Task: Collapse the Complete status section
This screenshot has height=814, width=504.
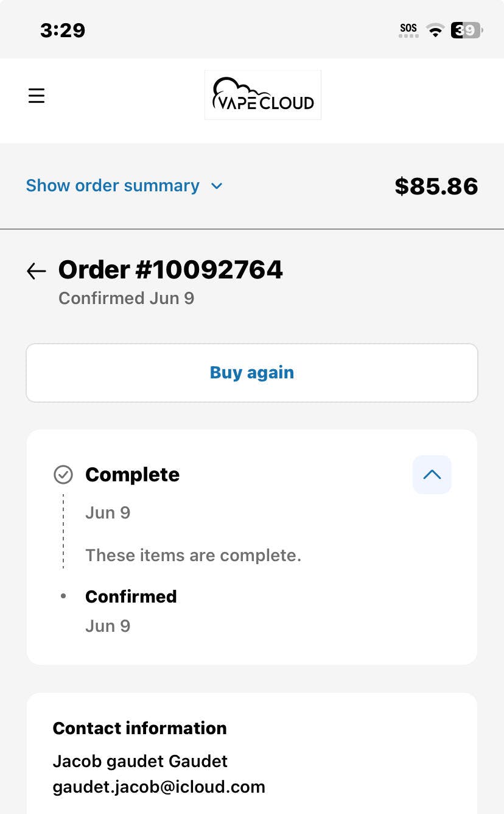Action: [x=432, y=475]
